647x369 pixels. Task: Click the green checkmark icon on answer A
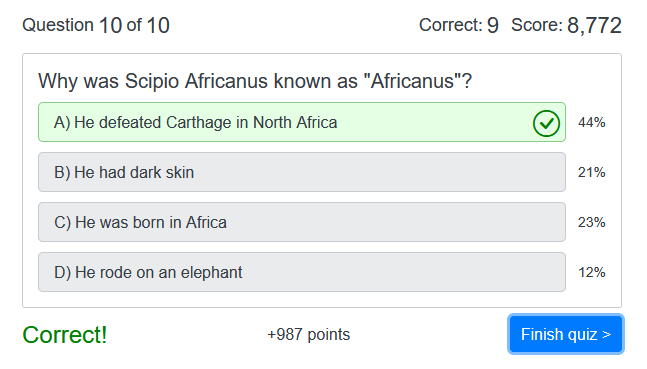point(546,123)
